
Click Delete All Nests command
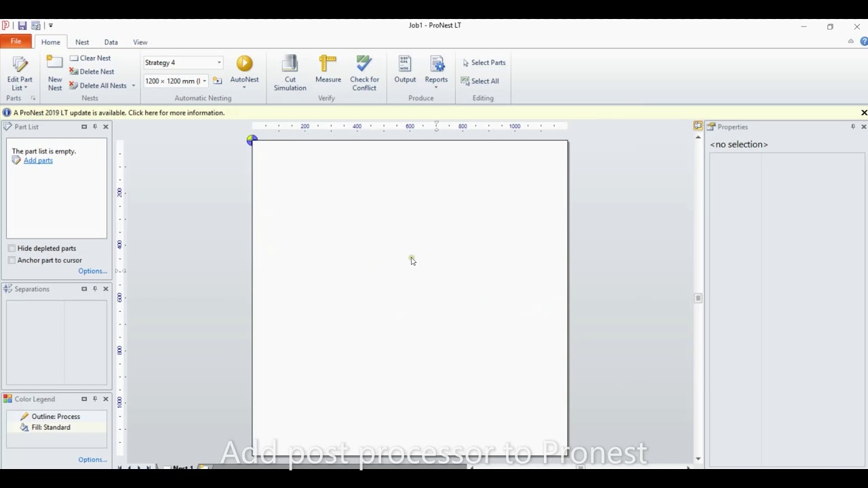pos(98,85)
